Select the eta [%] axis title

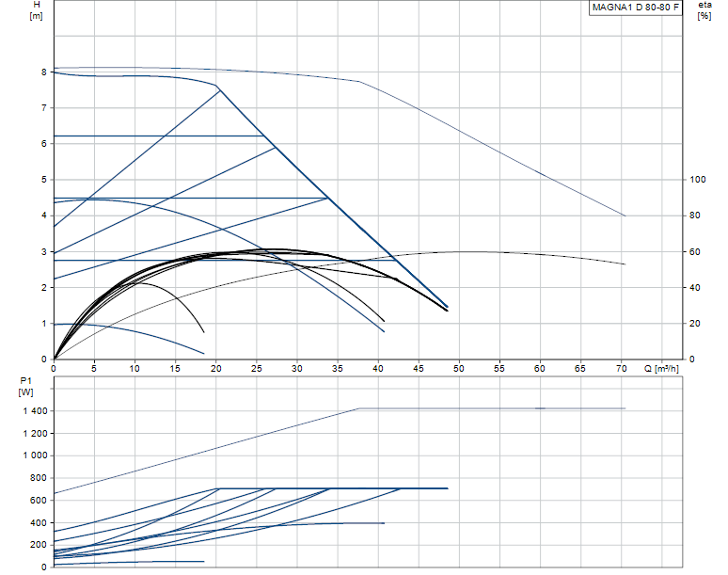704,10
